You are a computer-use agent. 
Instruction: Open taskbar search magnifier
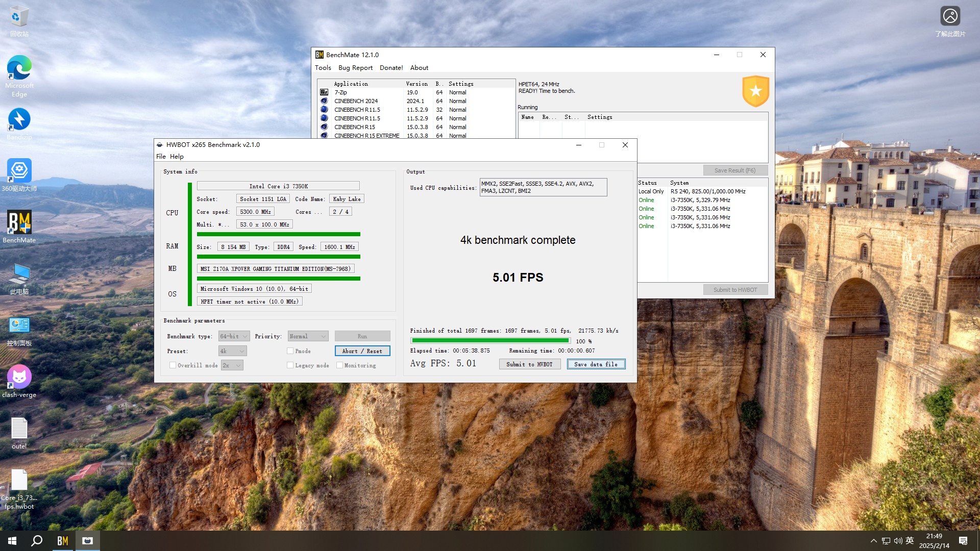(x=37, y=541)
